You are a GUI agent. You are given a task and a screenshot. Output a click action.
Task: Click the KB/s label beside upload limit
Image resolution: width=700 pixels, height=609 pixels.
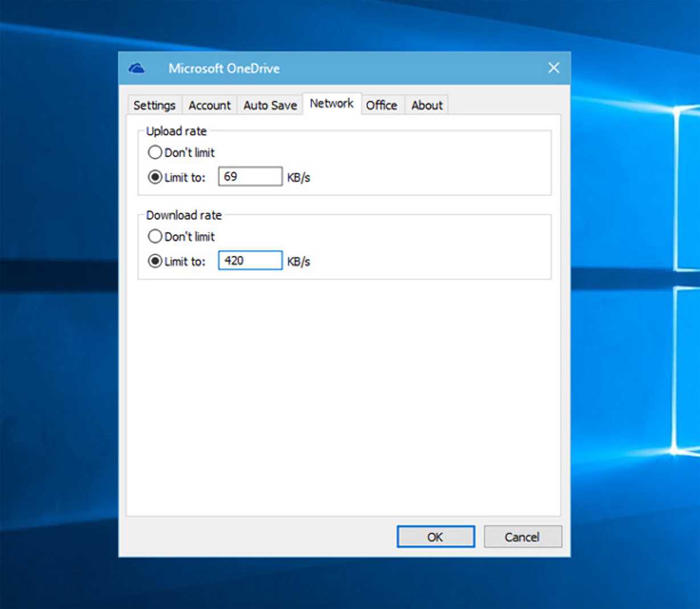(x=298, y=178)
